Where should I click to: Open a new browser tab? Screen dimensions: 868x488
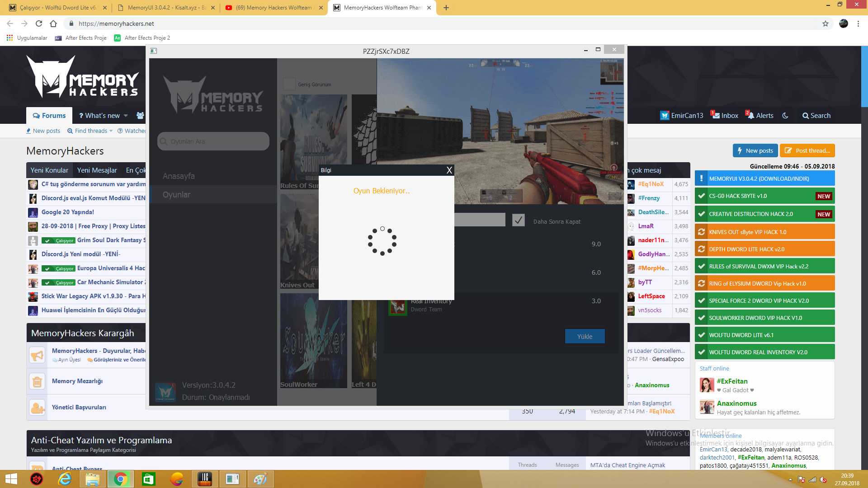(x=446, y=8)
